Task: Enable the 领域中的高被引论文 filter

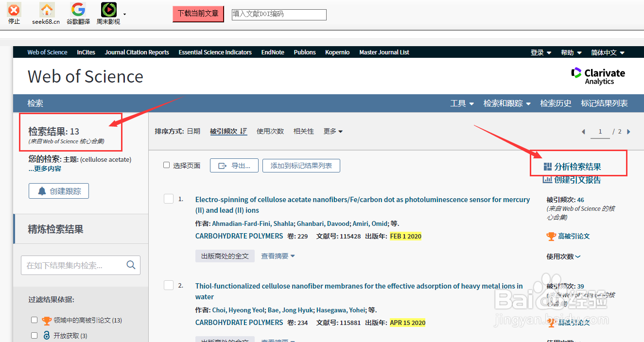Action: (x=34, y=320)
